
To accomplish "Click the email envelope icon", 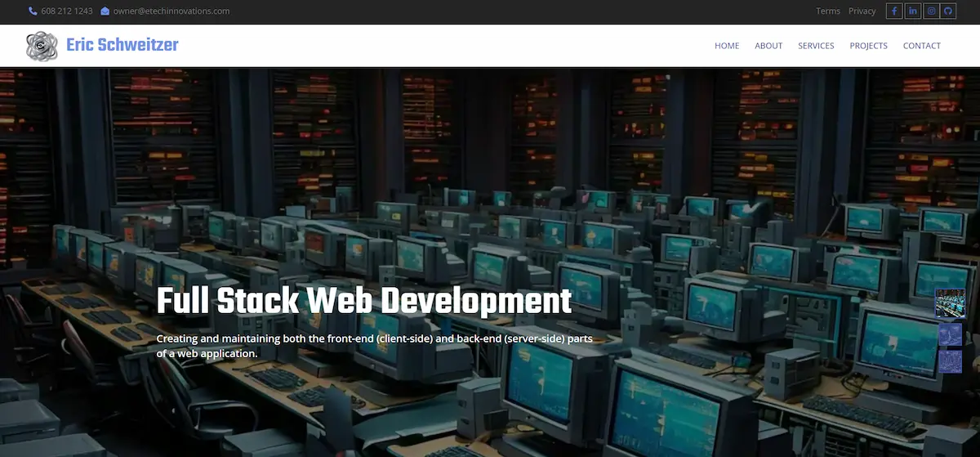I will 105,11.
